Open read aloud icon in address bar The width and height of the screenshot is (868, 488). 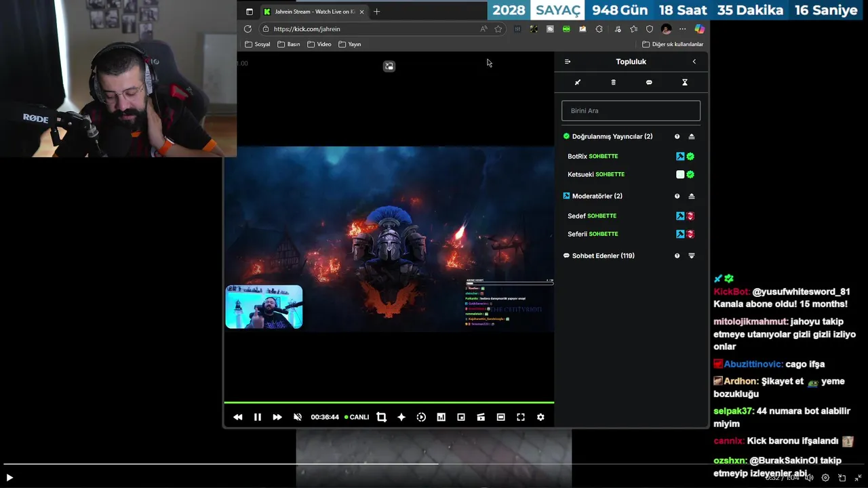coord(484,29)
